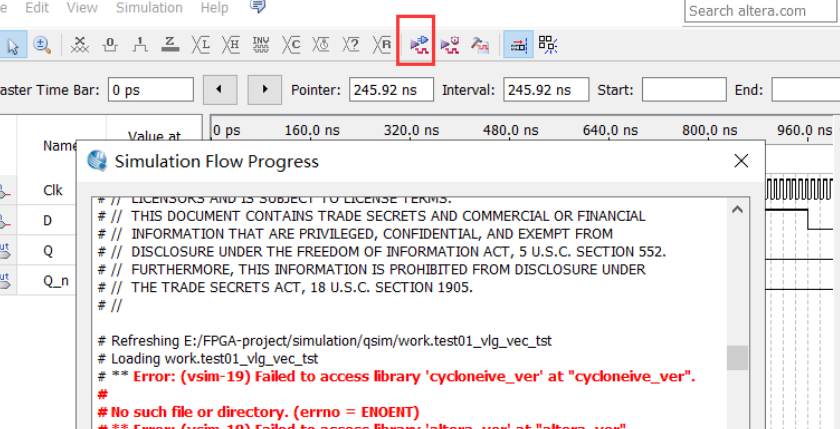Select the arrow Selection tool

click(12, 45)
